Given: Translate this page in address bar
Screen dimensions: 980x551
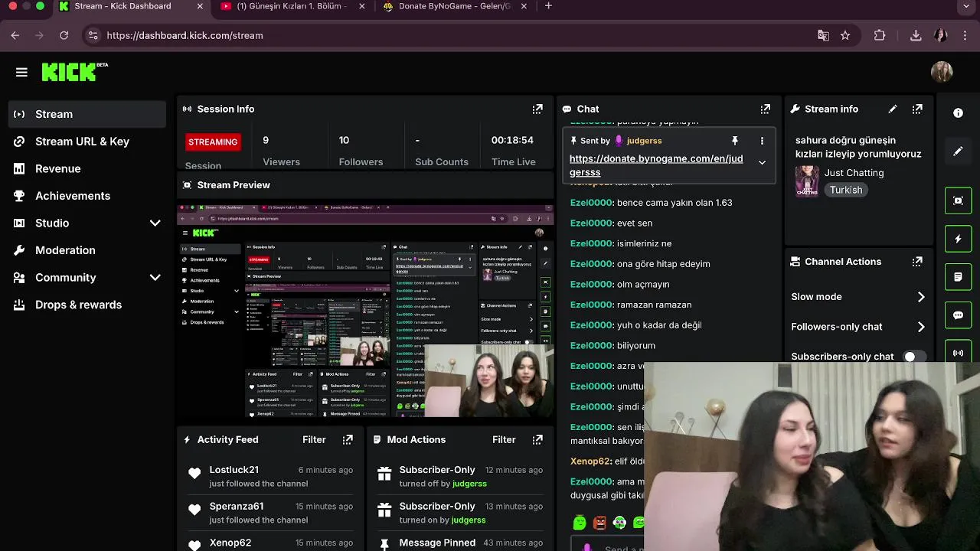Looking at the screenshot, I should click(823, 35).
